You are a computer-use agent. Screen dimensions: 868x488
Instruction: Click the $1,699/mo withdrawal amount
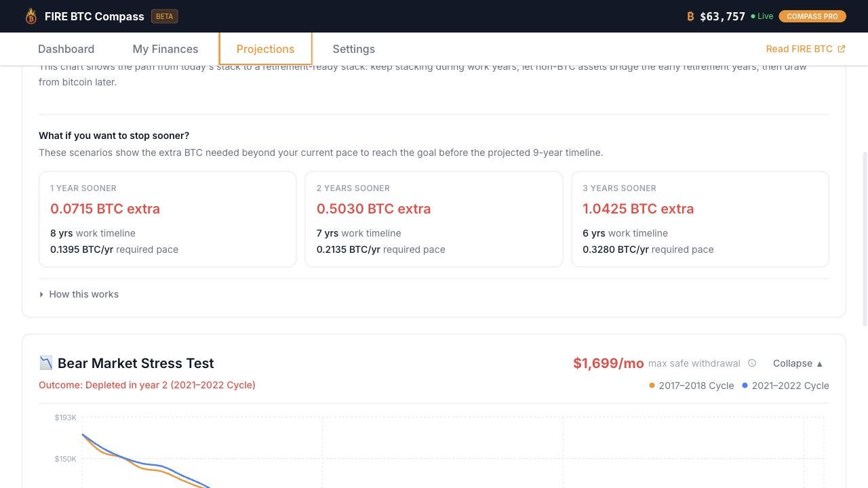coord(608,363)
